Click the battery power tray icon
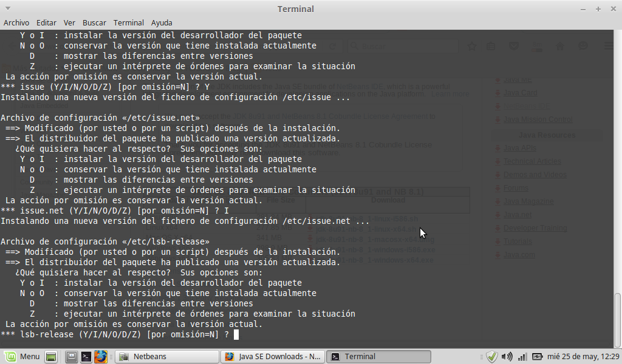This screenshot has width=622, height=364. pos(537,357)
